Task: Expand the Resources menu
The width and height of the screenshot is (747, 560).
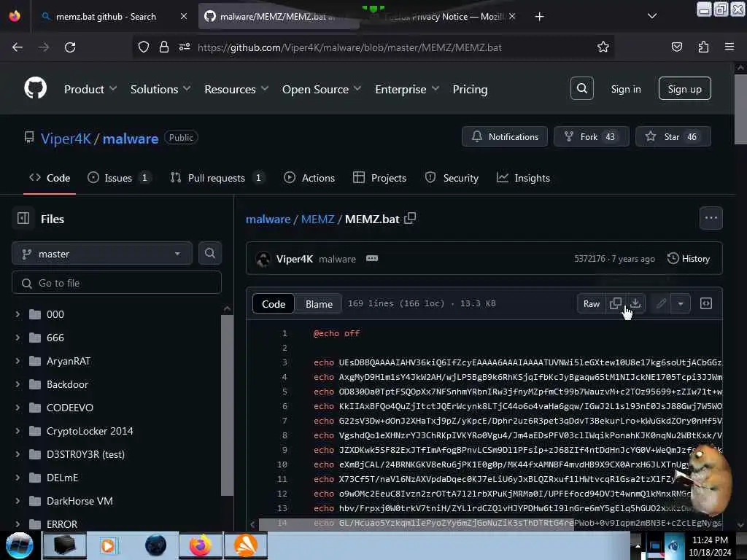Action: click(x=236, y=89)
